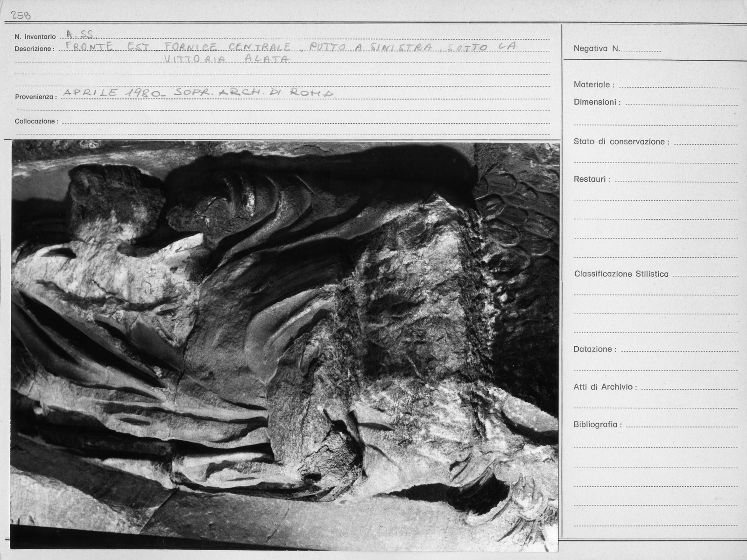The image size is (747, 560).
Task: Click the 'Dimensioni' label
Action: [597, 102]
